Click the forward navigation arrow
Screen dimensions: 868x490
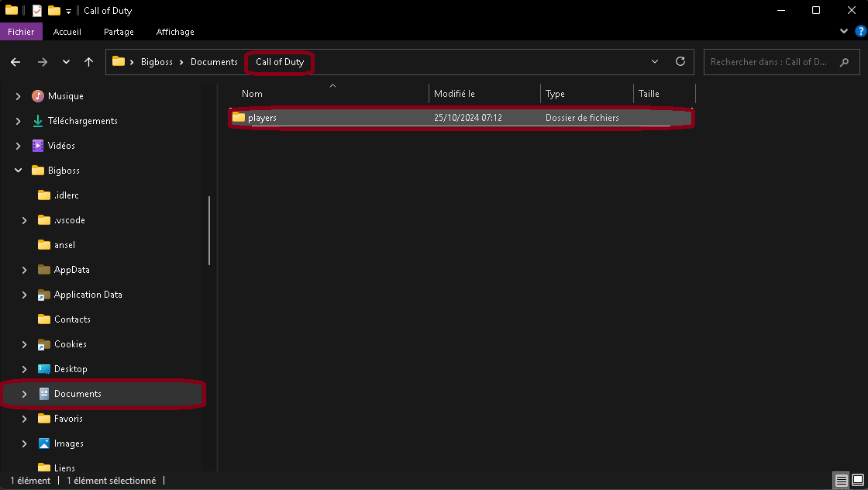point(43,62)
